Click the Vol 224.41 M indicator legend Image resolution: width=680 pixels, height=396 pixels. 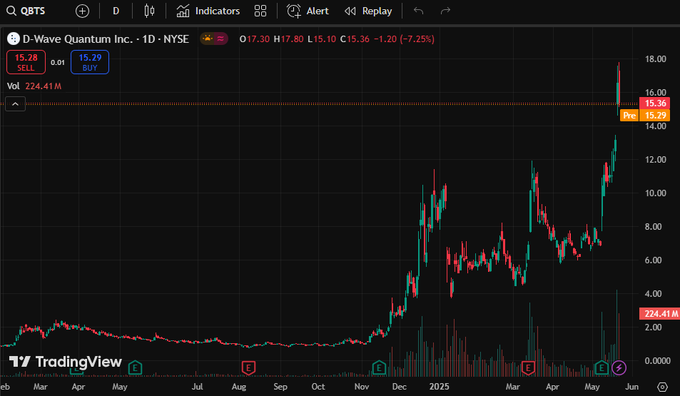[x=34, y=86]
